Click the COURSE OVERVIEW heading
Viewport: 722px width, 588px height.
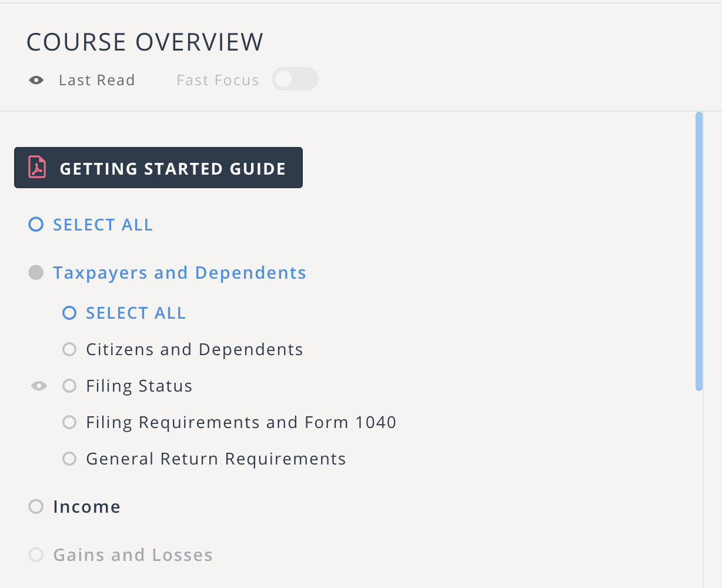coord(145,42)
